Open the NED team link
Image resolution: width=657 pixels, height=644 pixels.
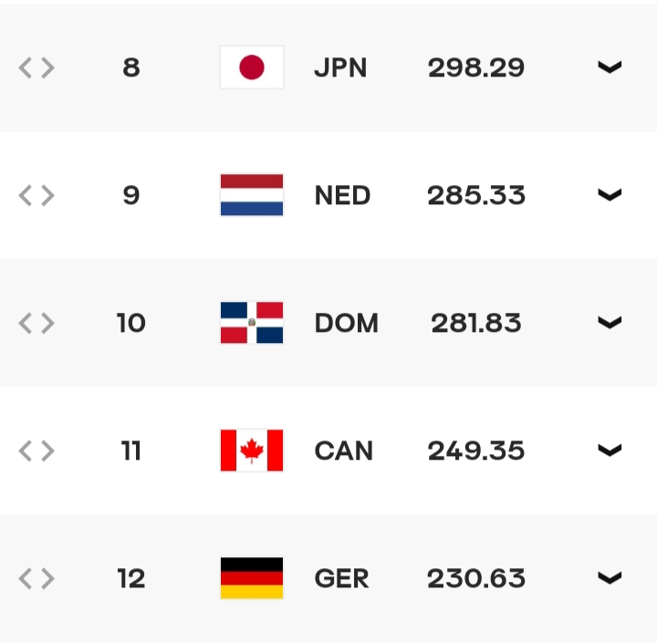(342, 195)
